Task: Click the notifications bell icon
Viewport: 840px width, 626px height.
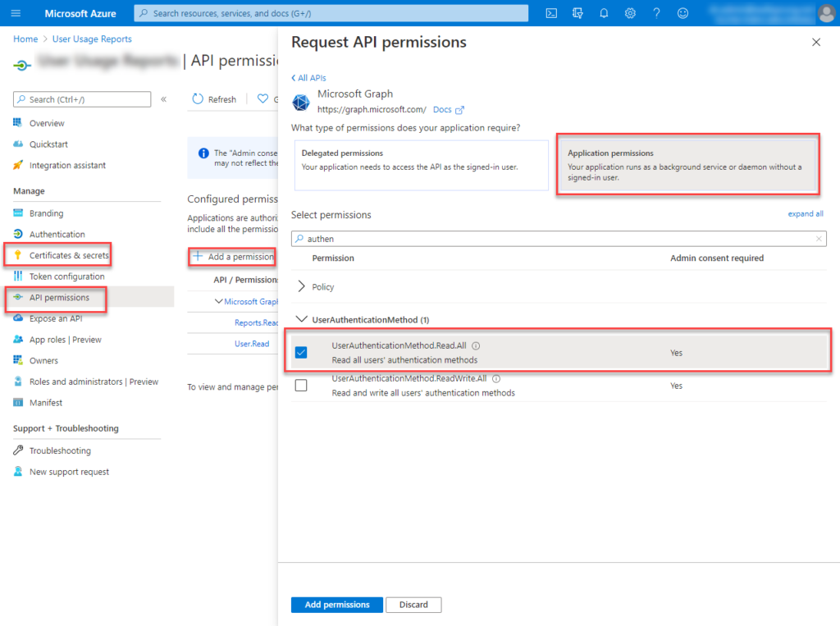Action: [x=605, y=13]
